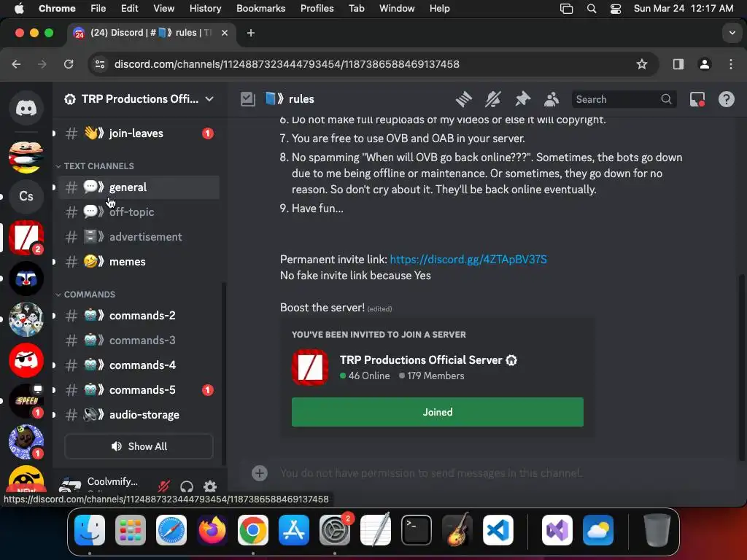Open Discord help question mark icon
Screen dimensions: 747x560
click(726, 99)
